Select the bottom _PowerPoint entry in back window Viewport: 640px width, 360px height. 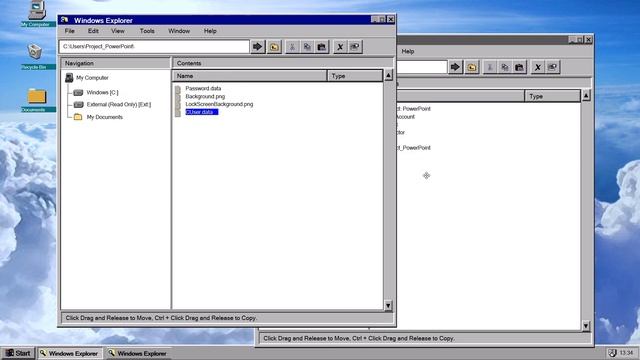pos(414,148)
